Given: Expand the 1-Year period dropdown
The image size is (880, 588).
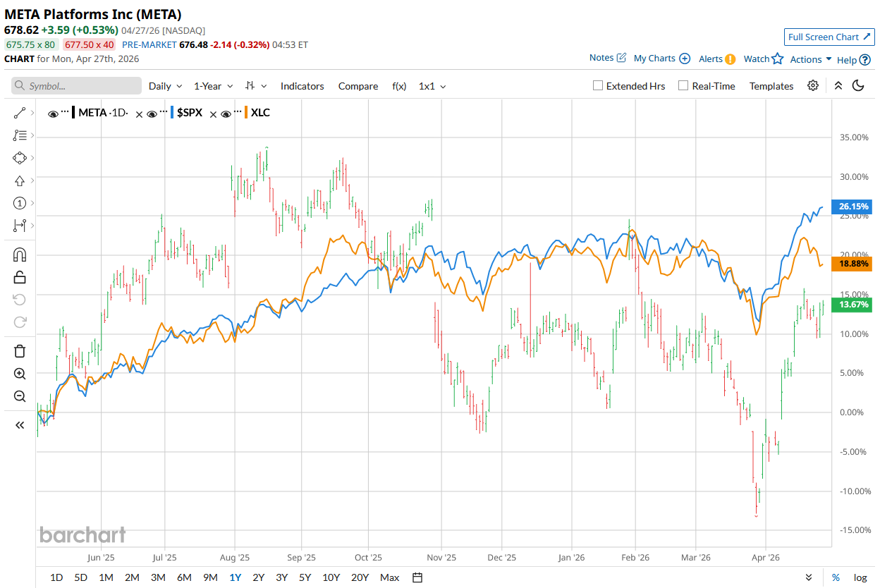Looking at the screenshot, I should 214,86.
